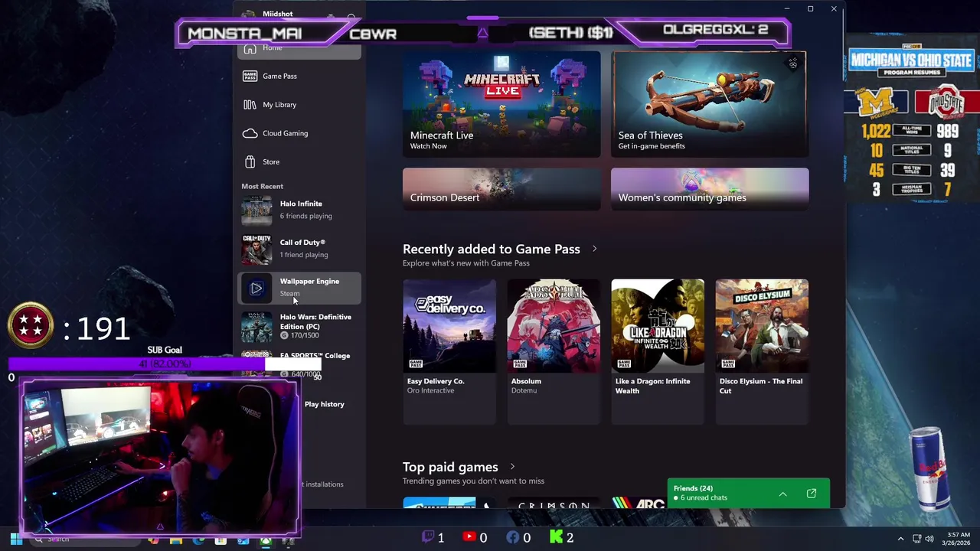Open the Friends (24) chat bar
Screen dimensions: 980x551
(x=748, y=494)
